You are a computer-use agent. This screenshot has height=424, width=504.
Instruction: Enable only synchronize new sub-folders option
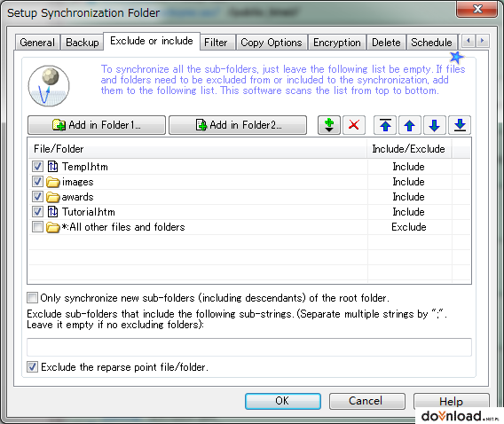pos(32,298)
